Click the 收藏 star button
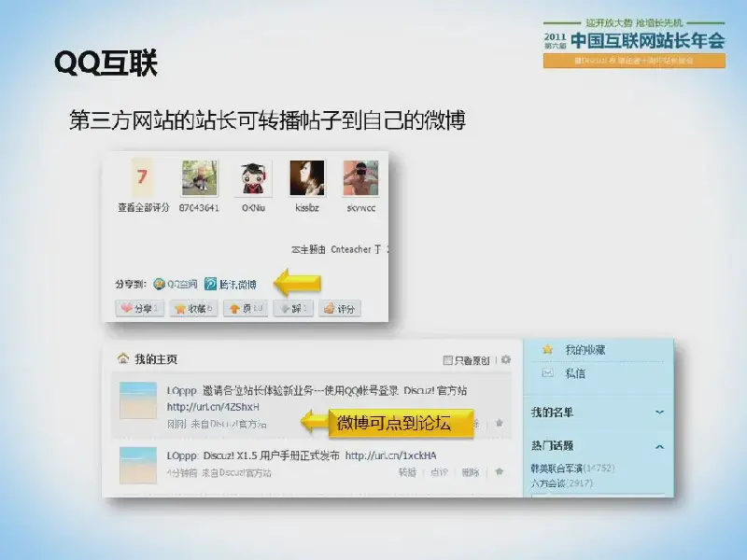The height and width of the screenshot is (560, 747). tap(193, 309)
